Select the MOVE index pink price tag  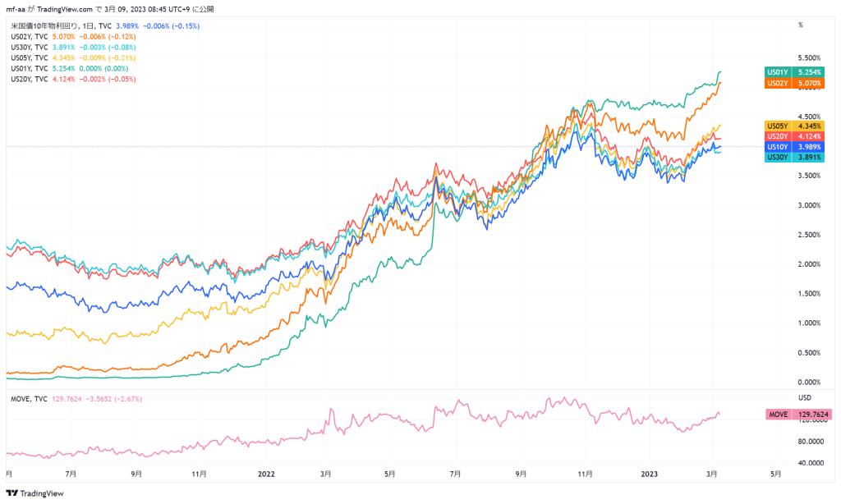click(798, 415)
